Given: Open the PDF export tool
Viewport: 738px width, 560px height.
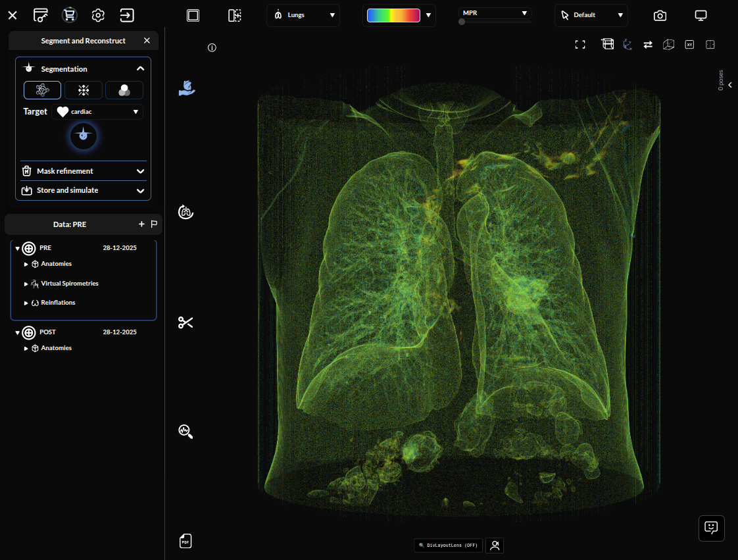Looking at the screenshot, I should [x=185, y=541].
